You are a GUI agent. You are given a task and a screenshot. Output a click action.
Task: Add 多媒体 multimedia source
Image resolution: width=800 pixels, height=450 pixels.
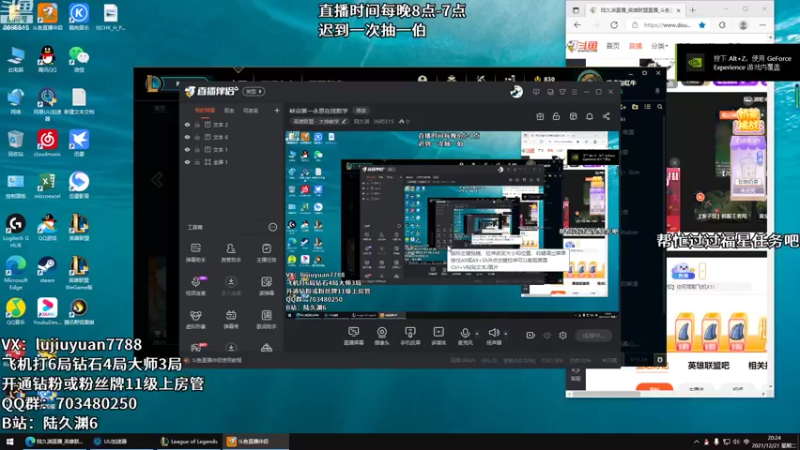438,336
